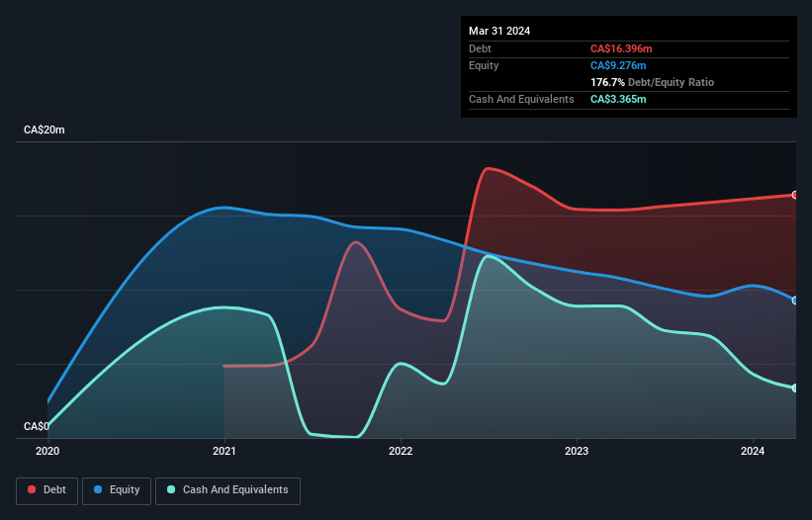
Task: Click the Mar 31 2024 tooltip date
Action: [x=499, y=31]
